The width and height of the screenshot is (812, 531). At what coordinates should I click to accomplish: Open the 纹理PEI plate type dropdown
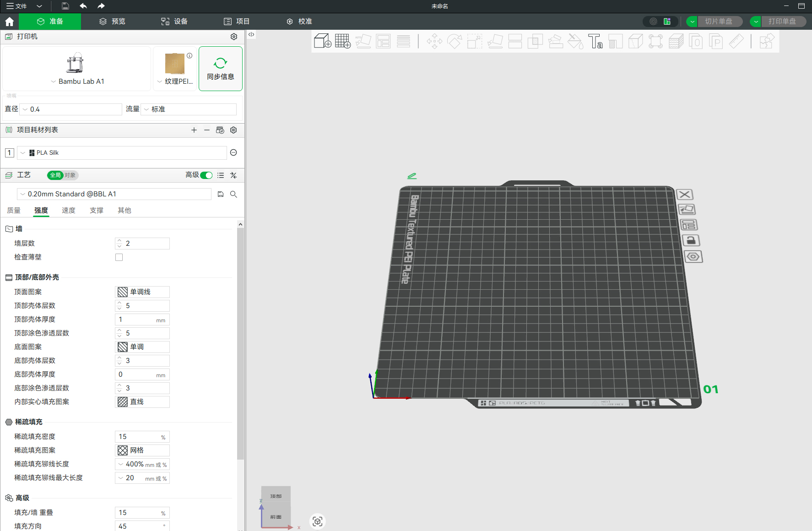pos(175,69)
